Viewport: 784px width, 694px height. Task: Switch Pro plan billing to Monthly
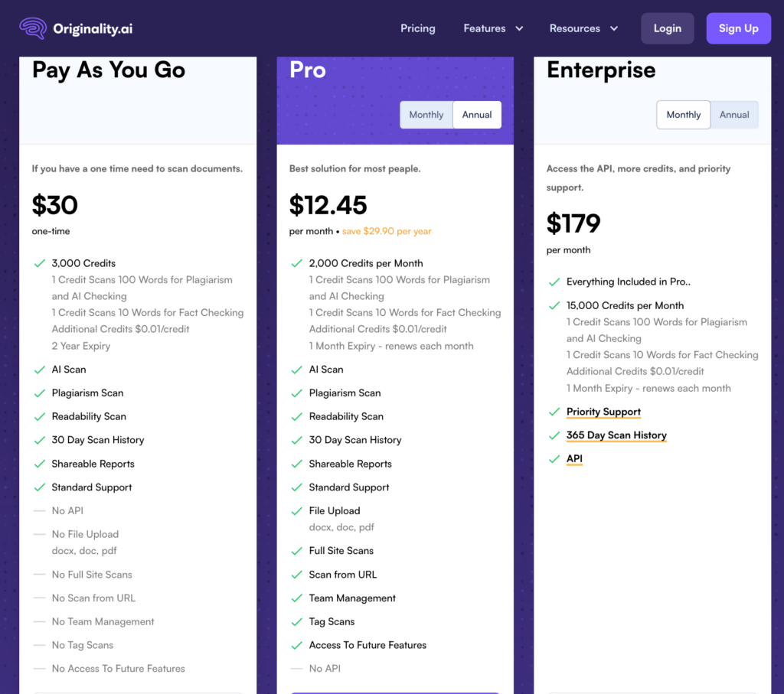(x=426, y=115)
